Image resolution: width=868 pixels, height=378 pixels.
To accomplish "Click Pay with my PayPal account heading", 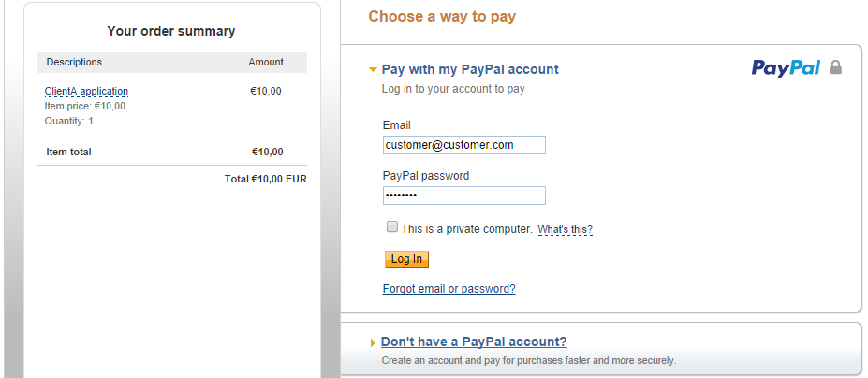I will point(471,70).
